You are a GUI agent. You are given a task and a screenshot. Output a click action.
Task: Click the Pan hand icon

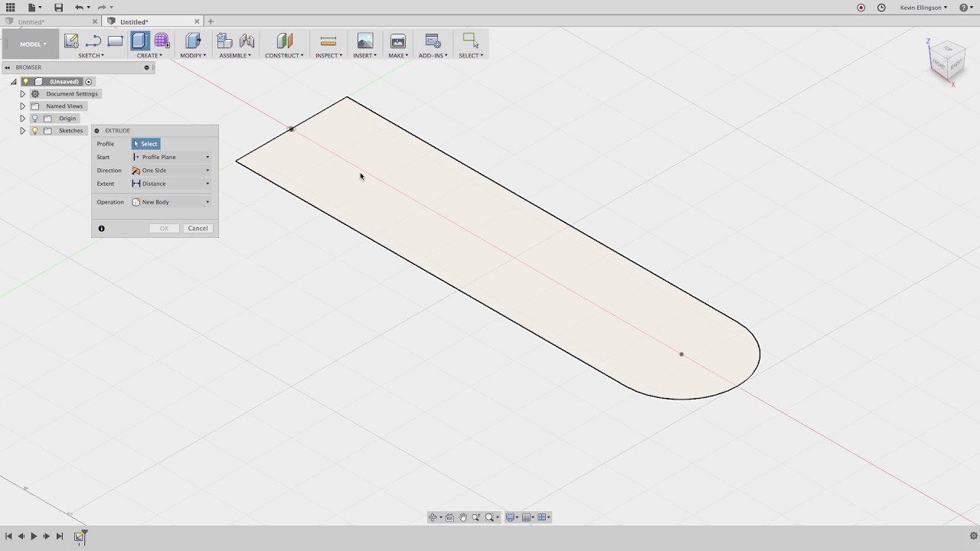tap(462, 517)
